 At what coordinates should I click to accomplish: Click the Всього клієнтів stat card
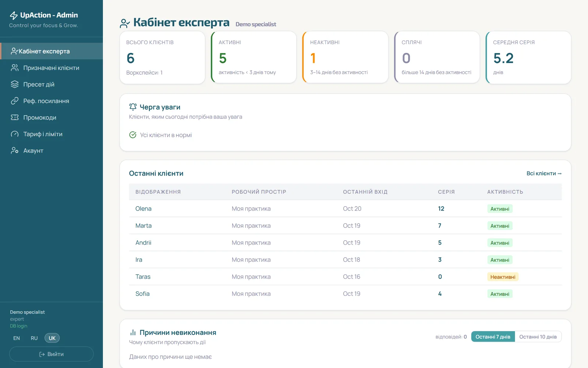pos(162,57)
